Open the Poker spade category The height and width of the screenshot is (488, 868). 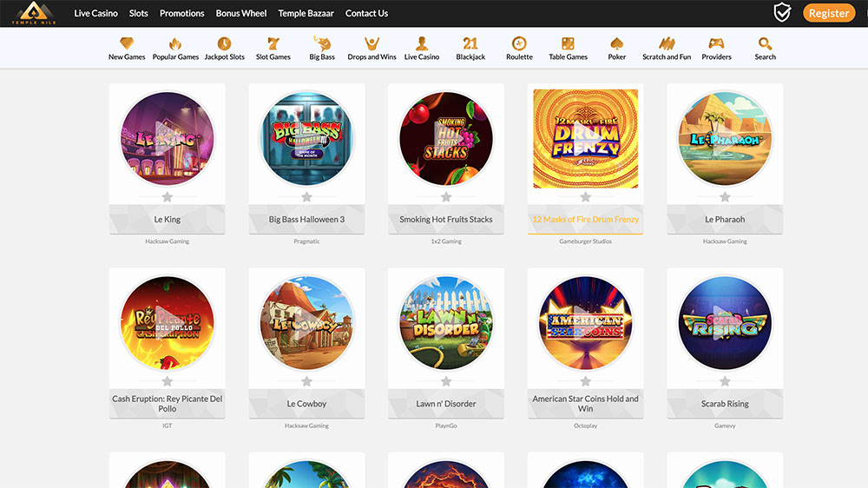616,49
